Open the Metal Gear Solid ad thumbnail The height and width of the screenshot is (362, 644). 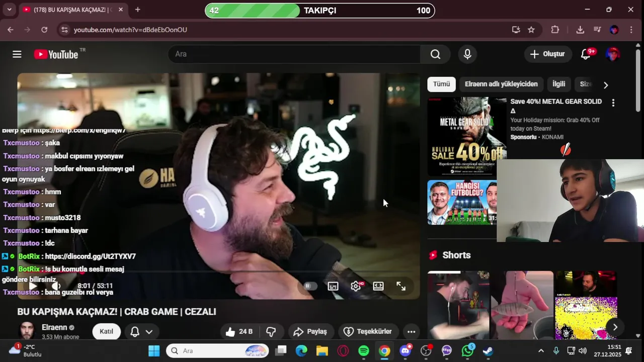(467, 136)
